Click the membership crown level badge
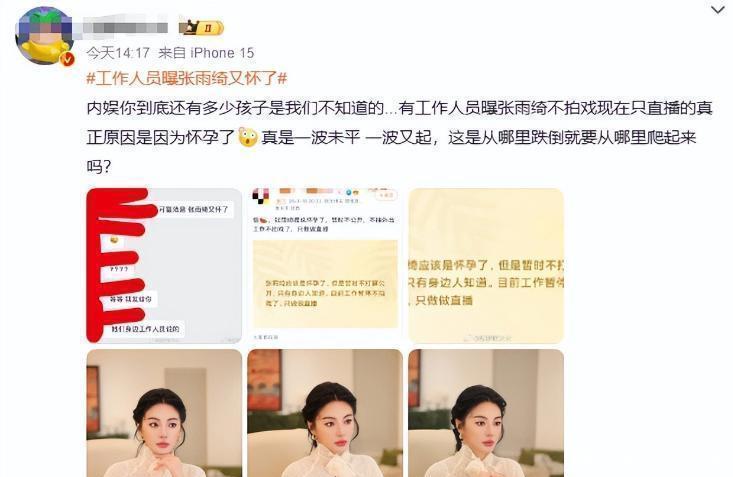The width and height of the screenshot is (733, 477). coord(201,28)
